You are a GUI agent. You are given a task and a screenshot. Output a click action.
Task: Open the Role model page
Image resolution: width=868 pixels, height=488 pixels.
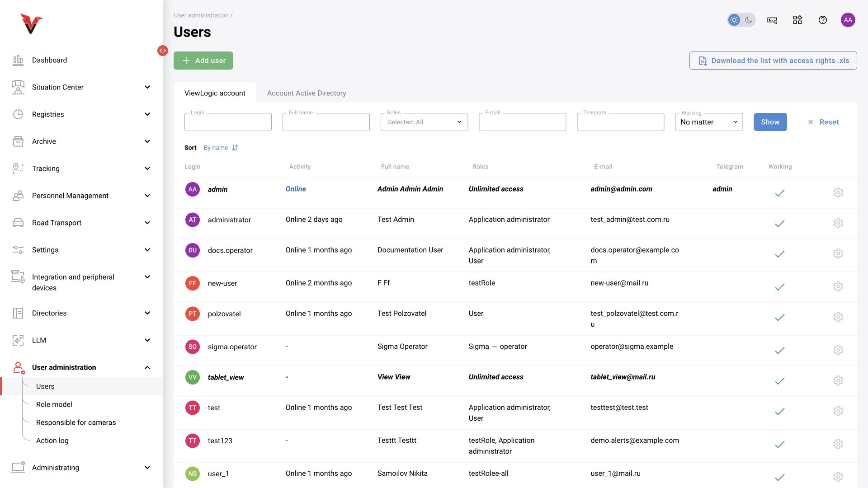[x=54, y=404]
